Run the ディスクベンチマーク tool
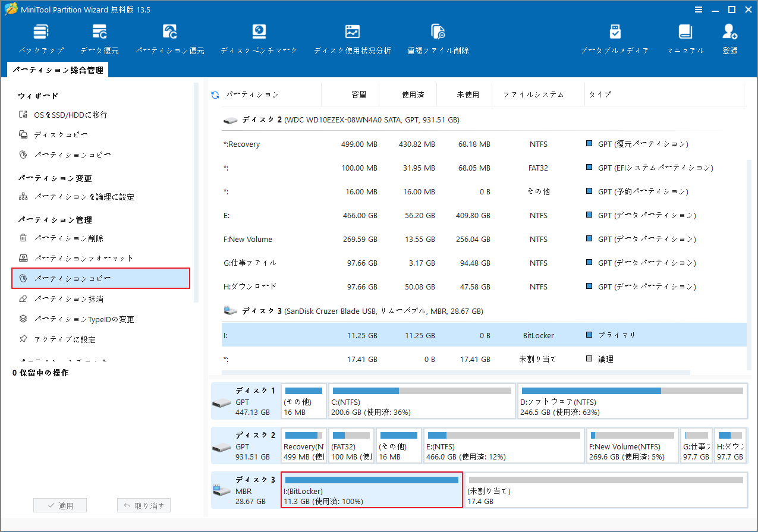Screen dimensions: 758x532 [259, 36]
